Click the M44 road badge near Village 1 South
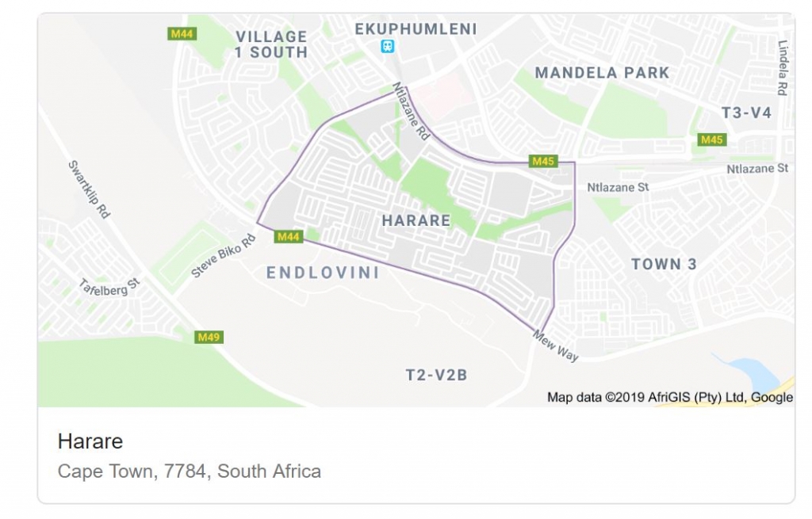812x519 pixels. 182,34
